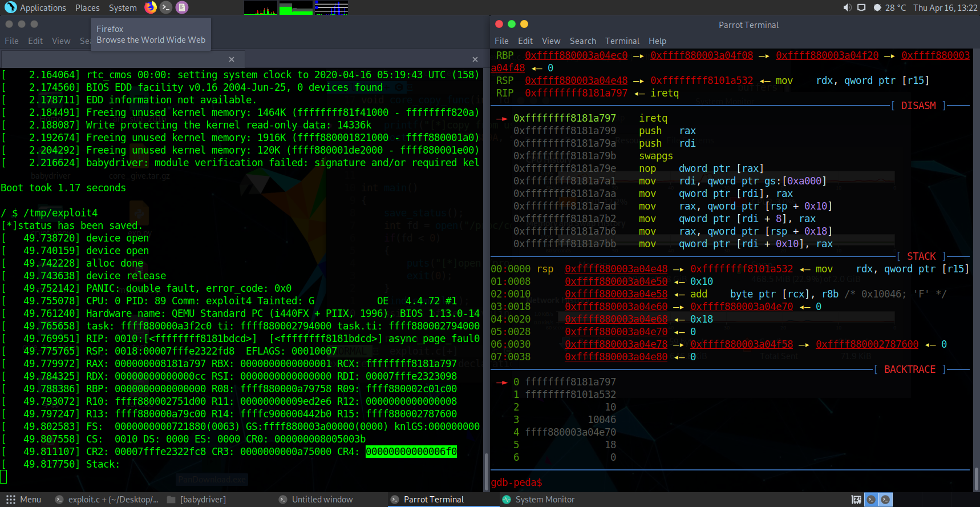The width and height of the screenshot is (980, 507).
Task: Open Terminal menu in Parrot Terminal
Action: click(622, 41)
